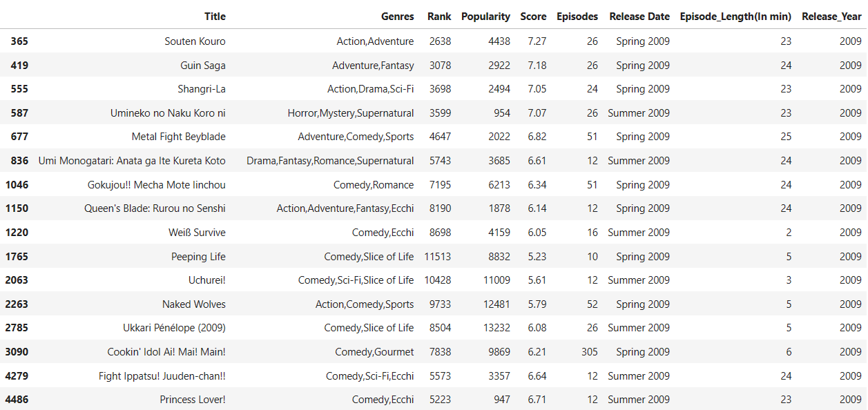
Task: Select the Princess Lover! title cell
Action: [192, 400]
